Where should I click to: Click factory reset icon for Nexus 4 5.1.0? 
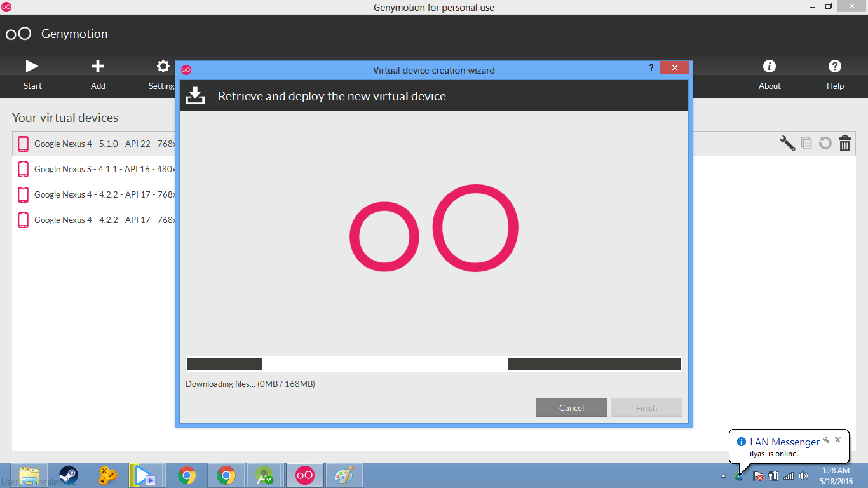[x=825, y=143]
